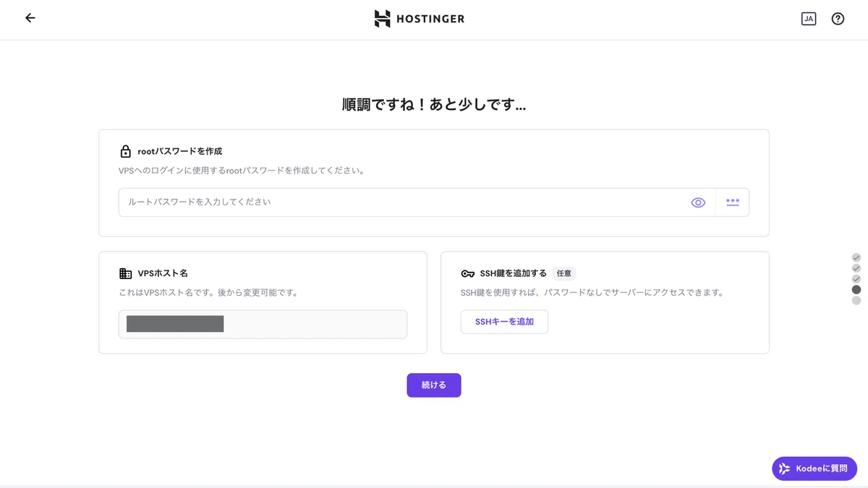Click the rootパスワードを作成 title text
868x488 pixels.
tap(180, 151)
